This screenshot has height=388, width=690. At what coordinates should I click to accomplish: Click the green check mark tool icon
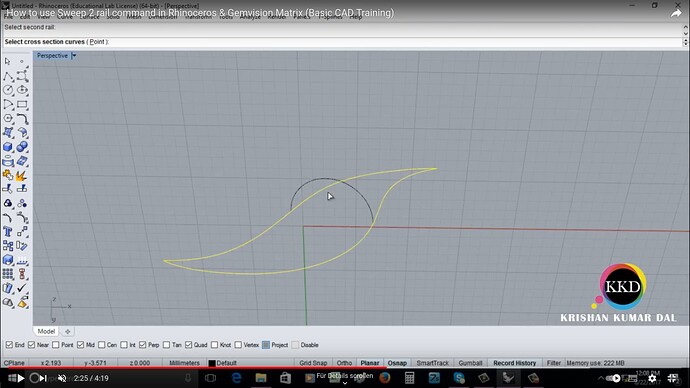click(x=22, y=288)
